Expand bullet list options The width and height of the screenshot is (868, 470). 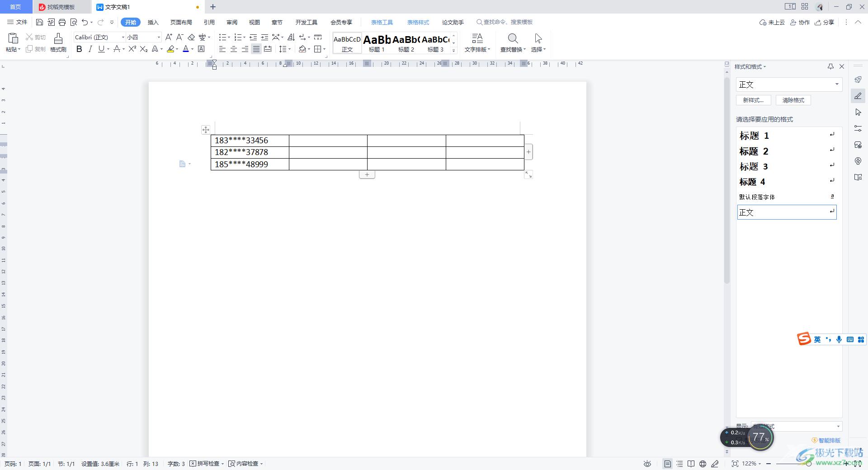(x=229, y=38)
